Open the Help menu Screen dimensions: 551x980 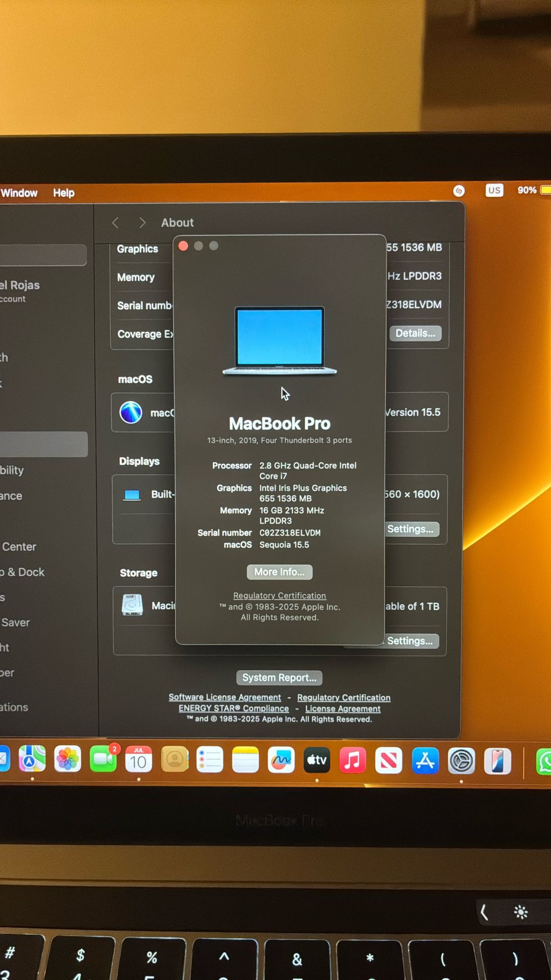point(64,193)
